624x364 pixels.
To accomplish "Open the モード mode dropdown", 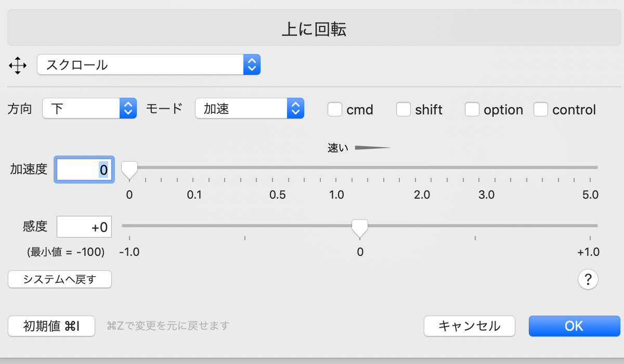I will (249, 109).
